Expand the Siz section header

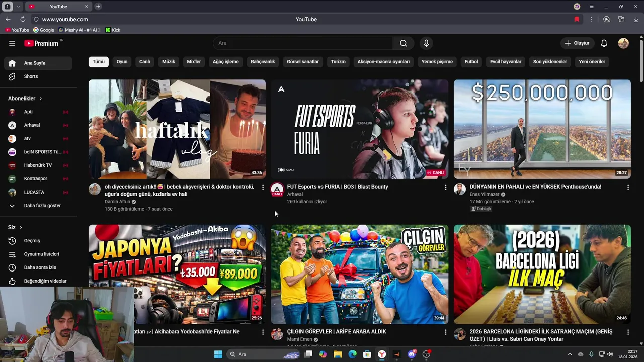tap(15, 227)
